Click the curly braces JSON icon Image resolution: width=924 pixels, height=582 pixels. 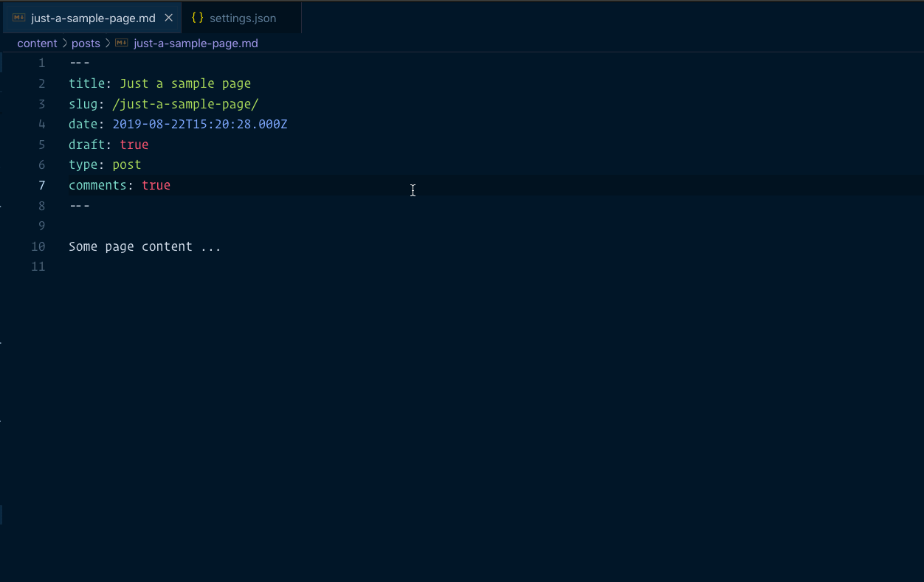[197, 18]
